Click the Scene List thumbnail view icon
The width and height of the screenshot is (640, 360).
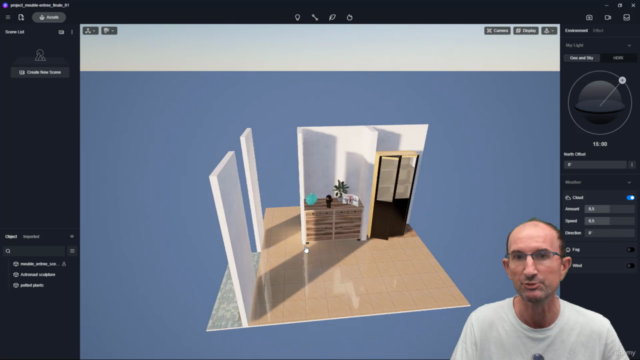61,32
